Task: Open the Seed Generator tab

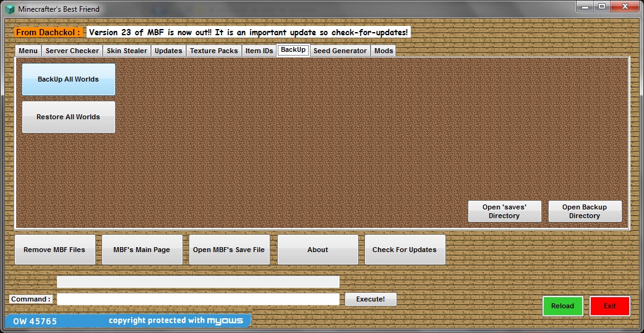Action: (340, 51)
